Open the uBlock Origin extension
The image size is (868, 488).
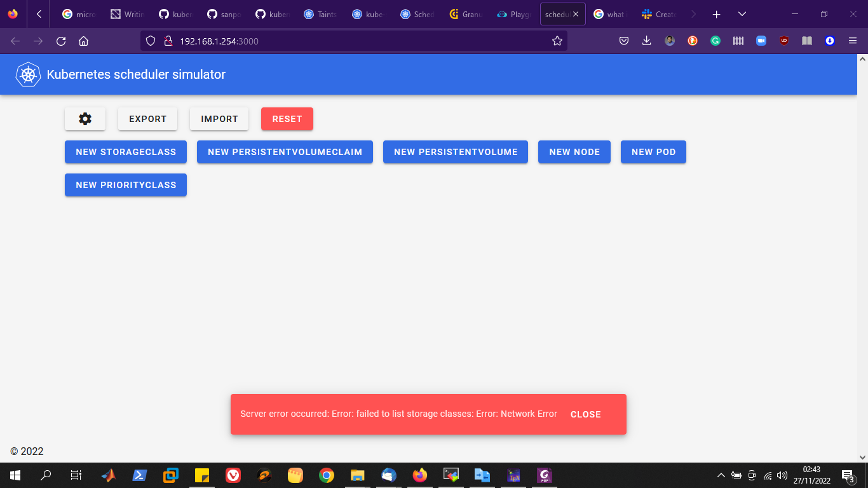(x=783, y=40)
